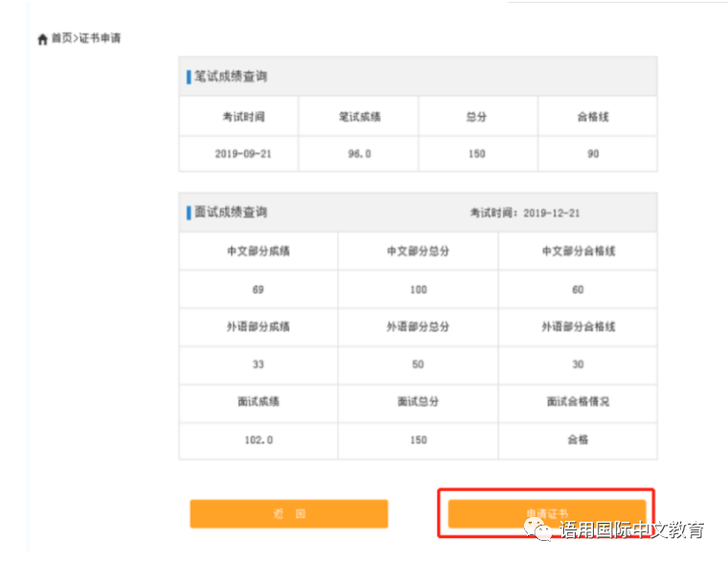
Task: Open the 首页 breadcrumb link
Action: (61, 38)
